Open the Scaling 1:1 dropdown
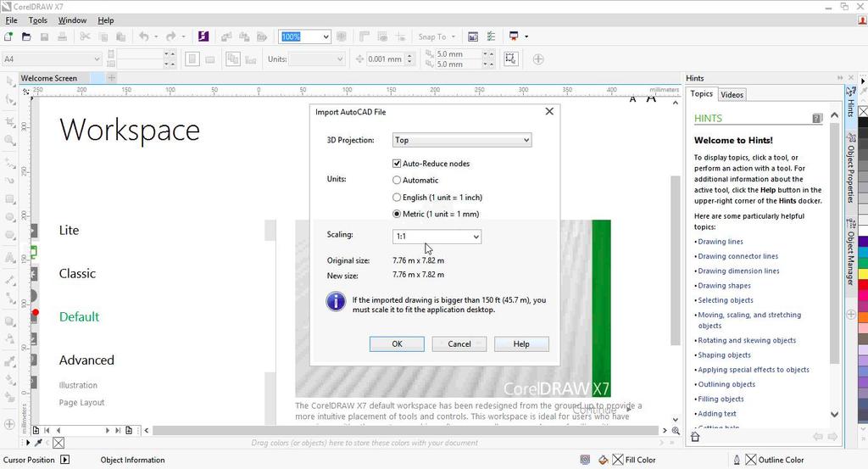The width and height of the screenshot is (868, 469). tap(437, 237)
